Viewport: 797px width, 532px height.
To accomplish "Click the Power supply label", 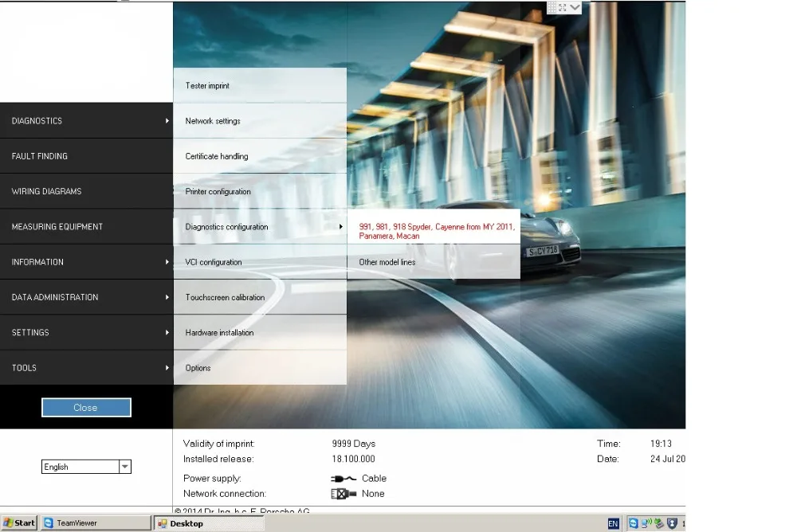I will coord(212,479).
